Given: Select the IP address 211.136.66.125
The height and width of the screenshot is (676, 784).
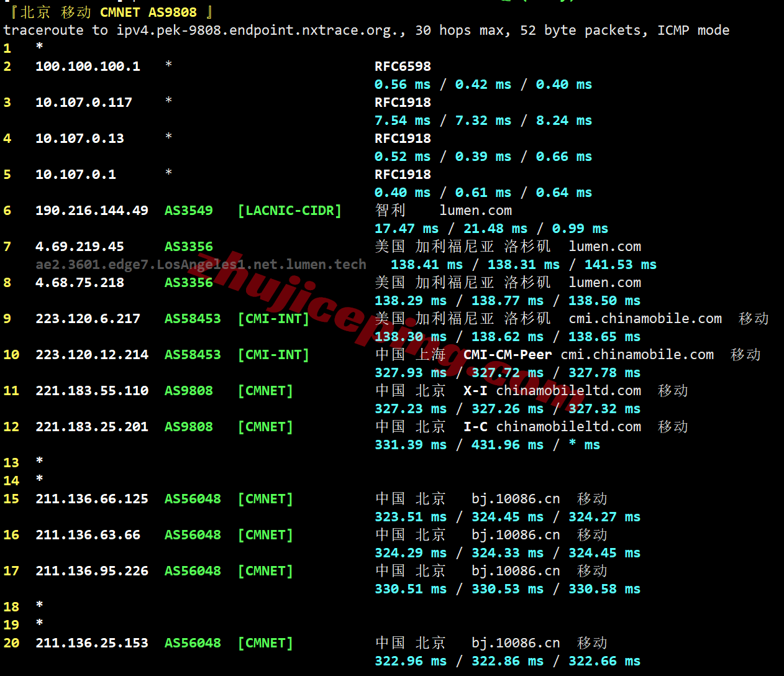Looking at the screenshot, I should [92, 499].
